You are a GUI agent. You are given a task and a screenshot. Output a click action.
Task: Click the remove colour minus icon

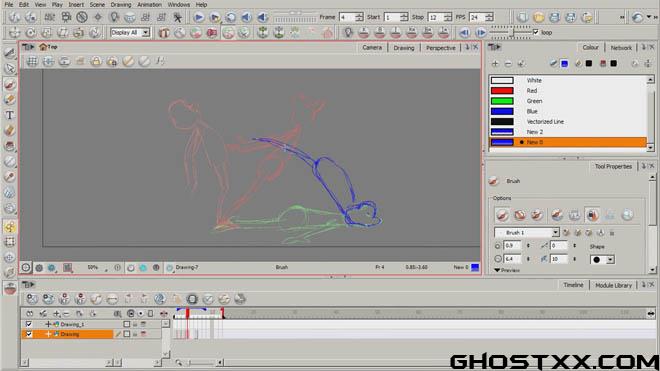pos(508,64)
